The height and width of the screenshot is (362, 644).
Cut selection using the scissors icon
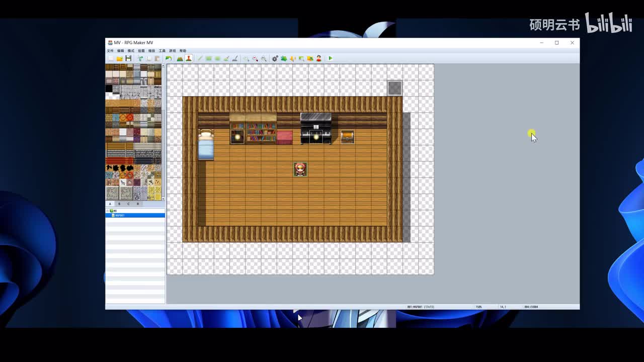tap(140, 58)
